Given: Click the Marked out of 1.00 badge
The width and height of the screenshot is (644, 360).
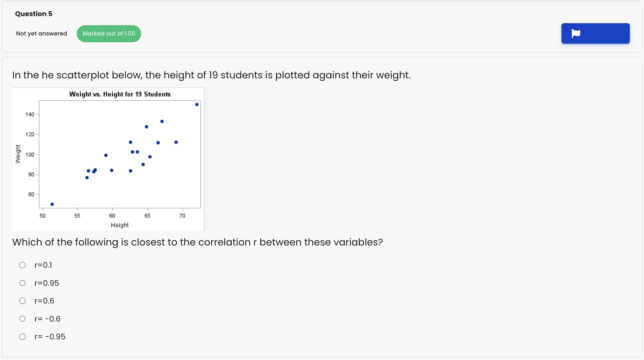Looking at the screenshot, I should (109, 33).
